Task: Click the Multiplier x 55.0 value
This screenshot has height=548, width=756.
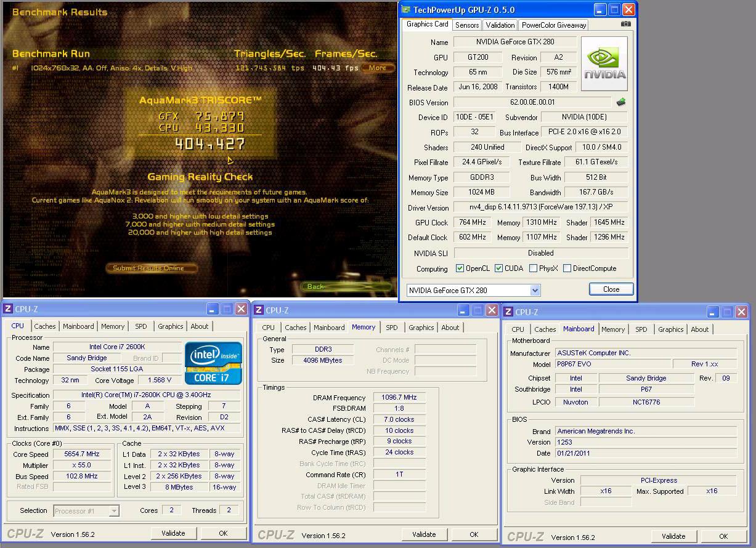Action: tap(82, 465)
